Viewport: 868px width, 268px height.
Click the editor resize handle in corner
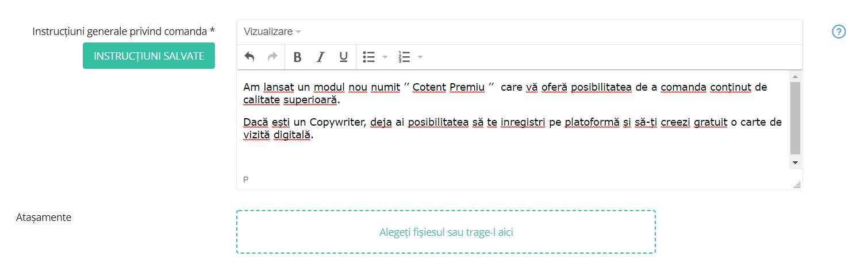click(797, 184)
